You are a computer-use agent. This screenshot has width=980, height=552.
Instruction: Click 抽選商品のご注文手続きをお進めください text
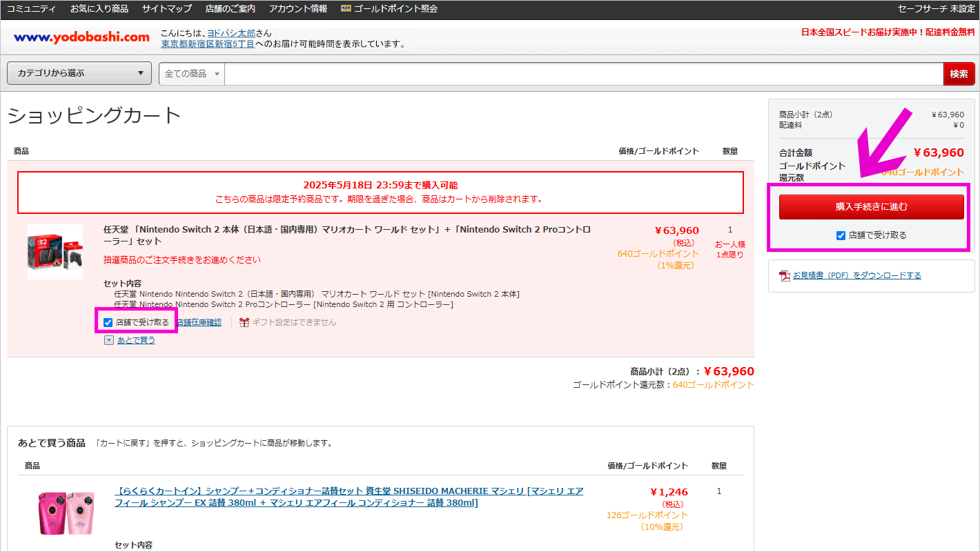pyautogui.click(x=182, y=260)
